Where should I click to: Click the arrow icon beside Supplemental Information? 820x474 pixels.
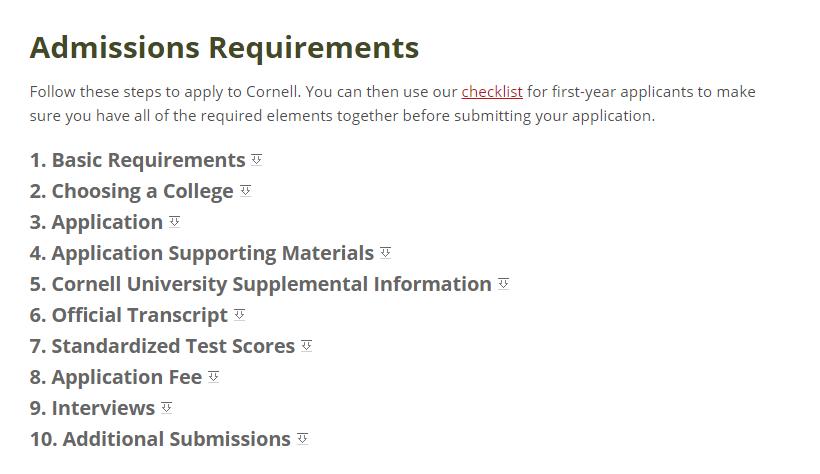pos(503,283)
